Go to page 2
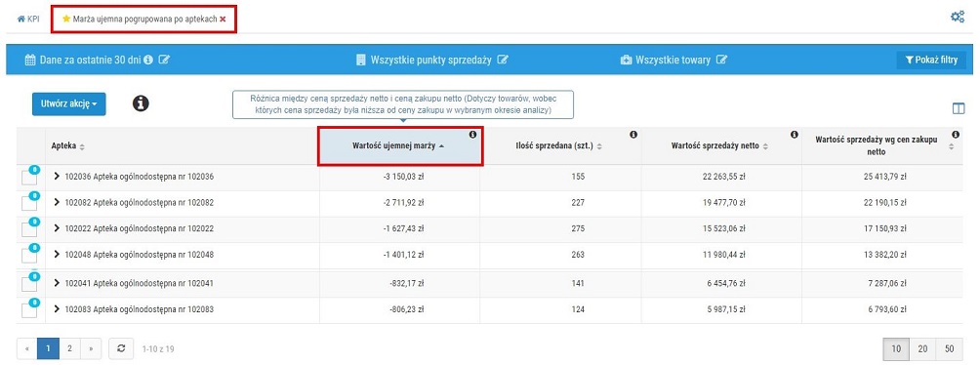The image size is (980, 365). point(69,348)
